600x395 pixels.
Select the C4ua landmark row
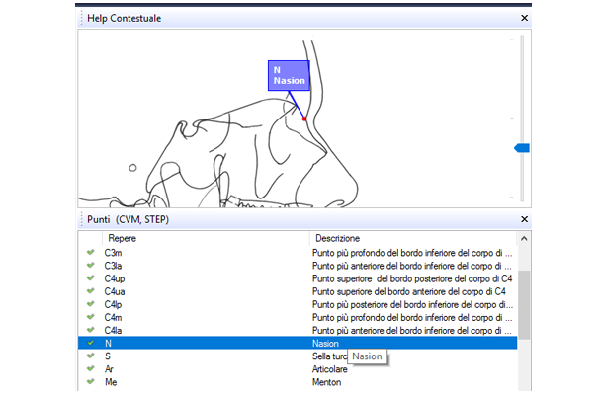pos(297,292)
